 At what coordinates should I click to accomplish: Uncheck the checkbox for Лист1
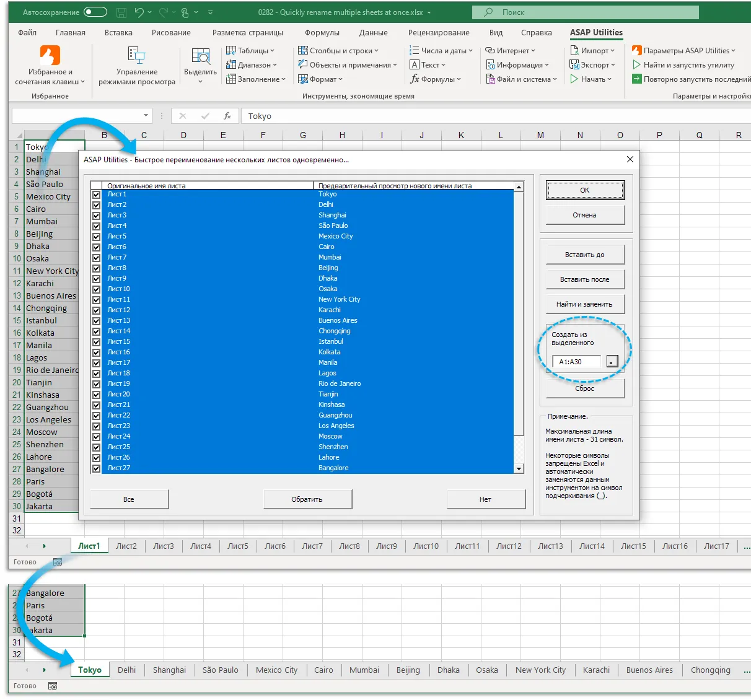tap(96, 195)
